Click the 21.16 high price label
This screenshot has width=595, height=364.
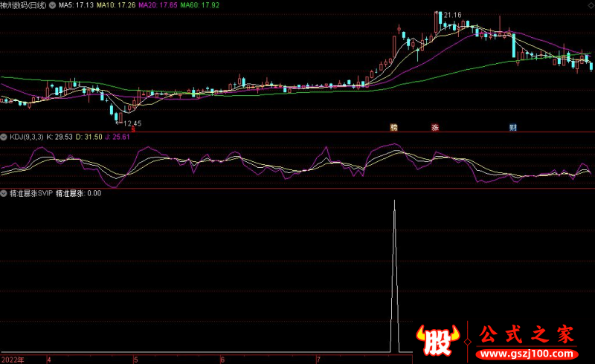(451, 15)
